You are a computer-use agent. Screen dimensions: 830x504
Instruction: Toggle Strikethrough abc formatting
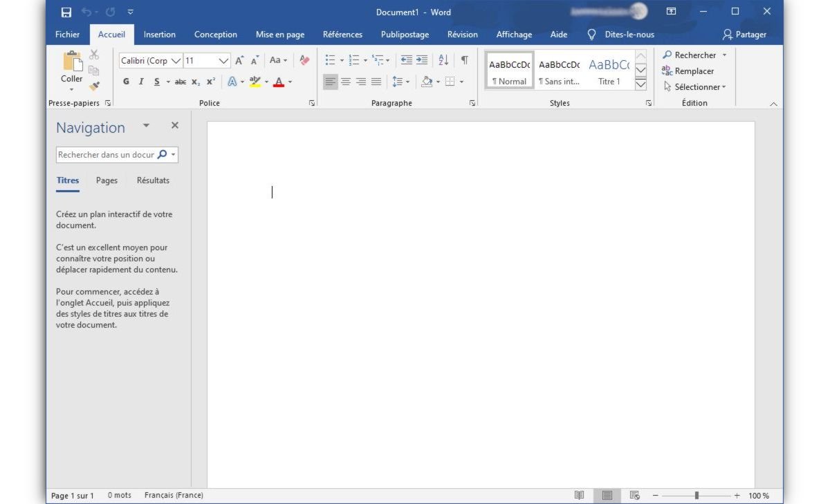[181, 82]
